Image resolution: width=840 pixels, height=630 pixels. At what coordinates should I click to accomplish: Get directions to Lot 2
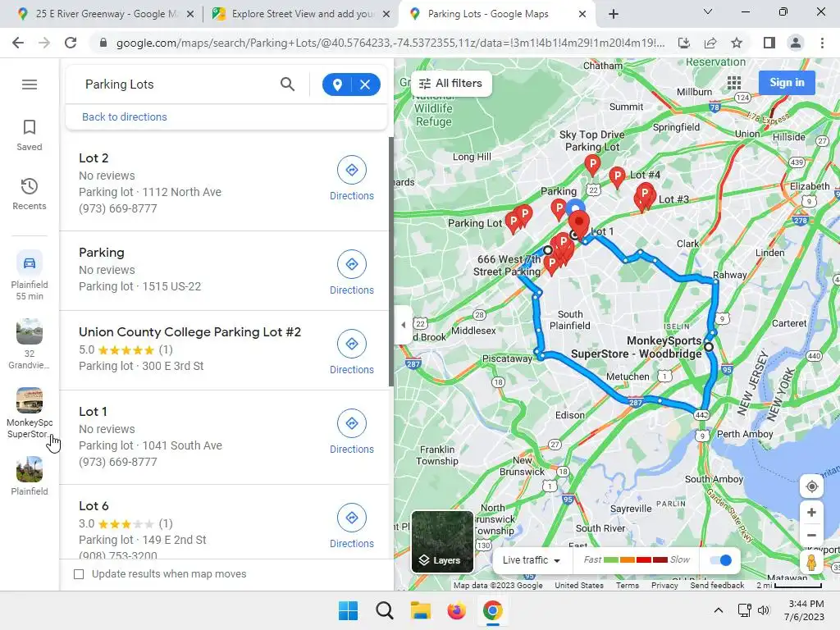pos(351,178)
